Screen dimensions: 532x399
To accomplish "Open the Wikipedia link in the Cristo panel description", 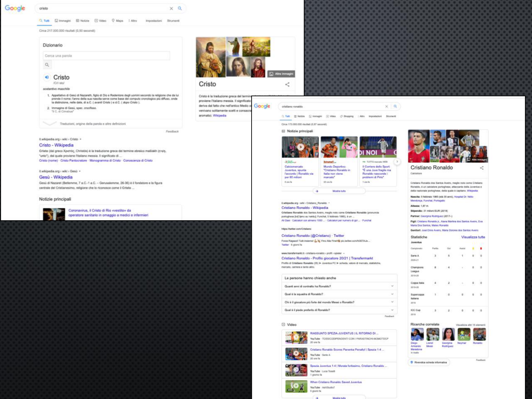I will click(219, 116).
